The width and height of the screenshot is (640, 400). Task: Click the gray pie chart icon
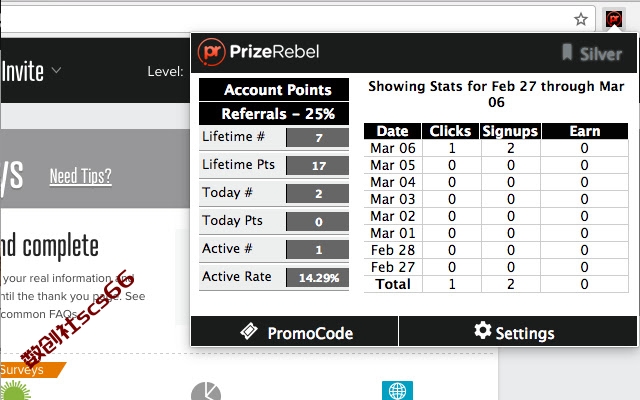(206, 391)
